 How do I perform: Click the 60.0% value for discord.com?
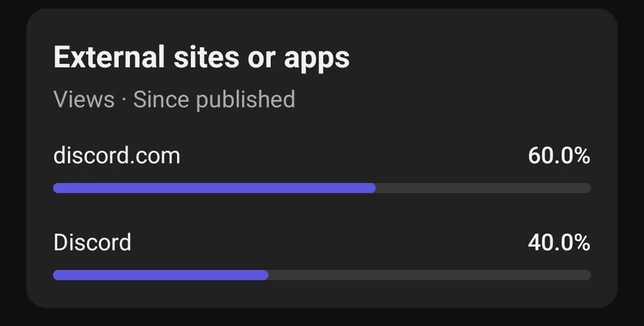559,155
